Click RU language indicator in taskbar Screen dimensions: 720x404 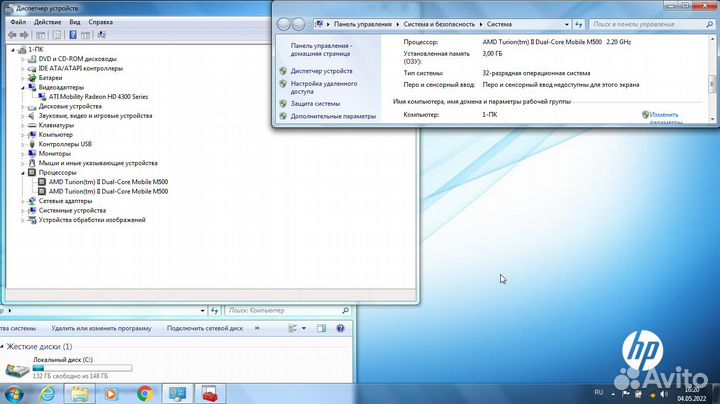[599, 393]
